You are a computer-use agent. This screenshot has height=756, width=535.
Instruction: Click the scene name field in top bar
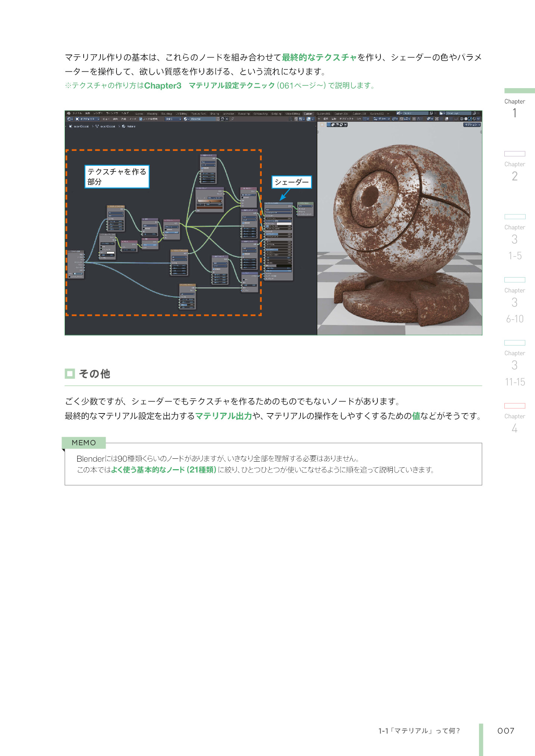416,113
